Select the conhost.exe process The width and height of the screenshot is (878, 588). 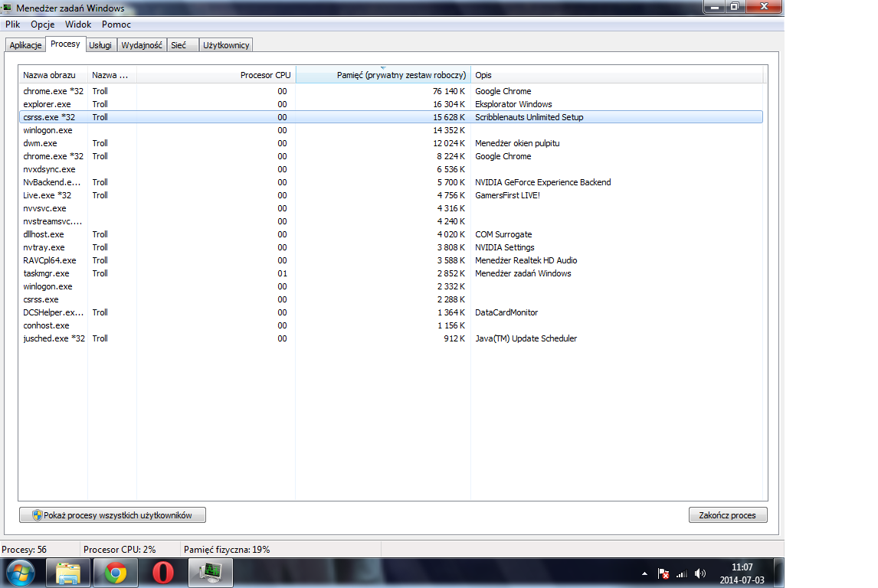click(391, 325)
